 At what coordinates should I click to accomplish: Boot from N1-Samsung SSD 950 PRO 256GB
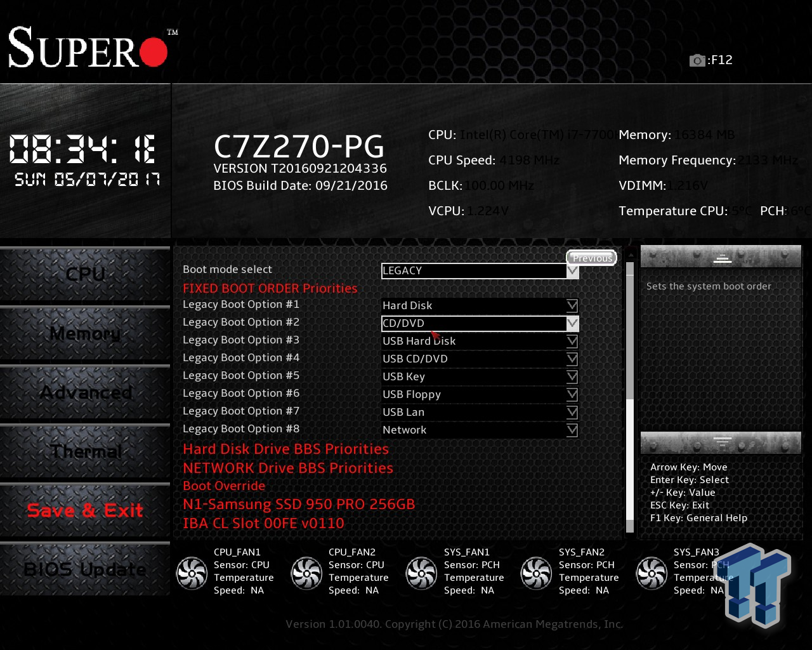click(x=299, y=504)
